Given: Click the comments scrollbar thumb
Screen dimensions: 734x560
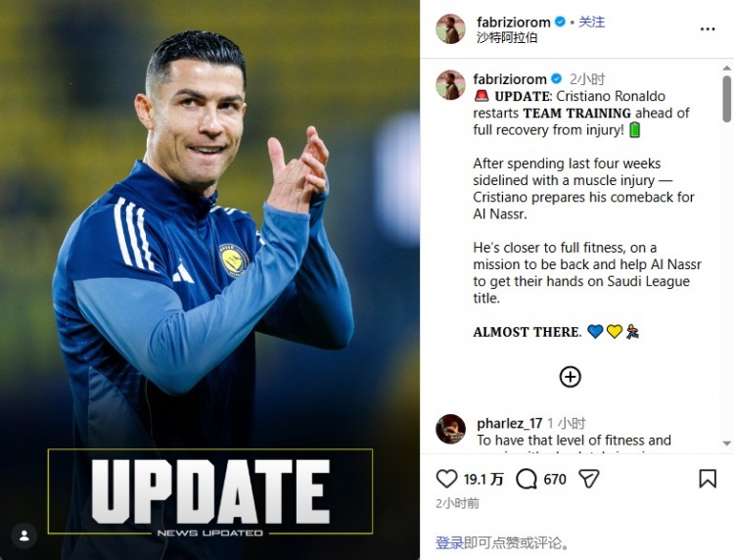Looking at the screenshot, I should tap(726, 98).
